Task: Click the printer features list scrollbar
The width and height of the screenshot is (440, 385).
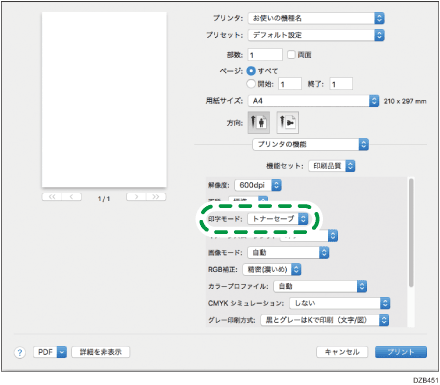Action: click(411, 232)
